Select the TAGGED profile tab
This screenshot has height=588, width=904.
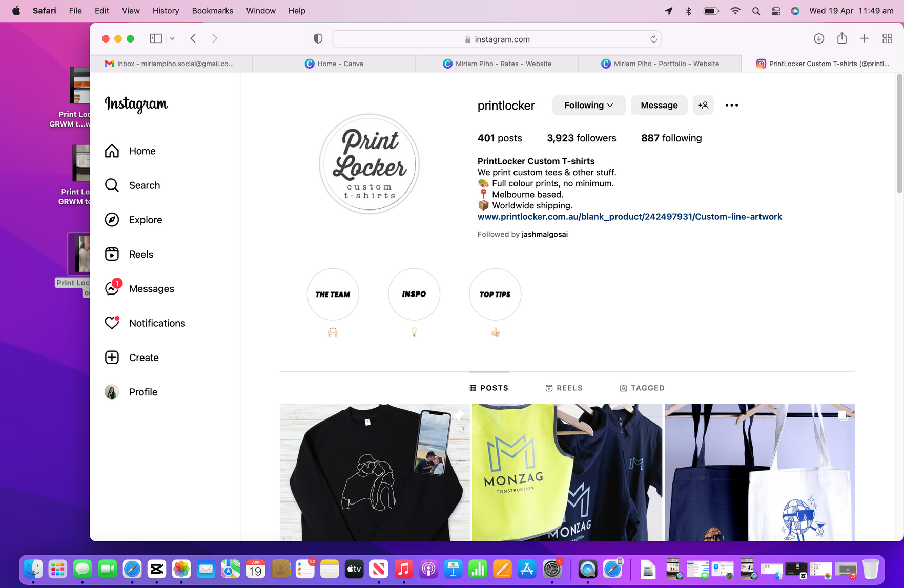[x=642, y=388]
